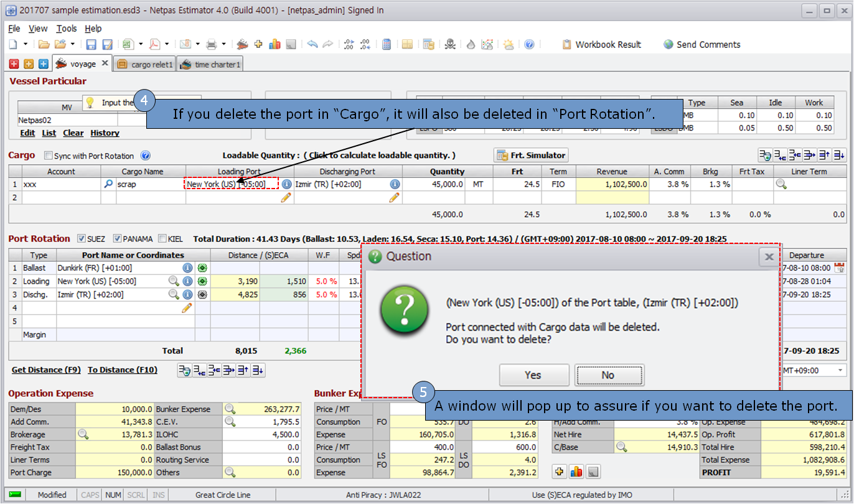854x504 pixels.
Task: Click info icon next to Izmir discharging port
Action: click(x=395, y=184)
